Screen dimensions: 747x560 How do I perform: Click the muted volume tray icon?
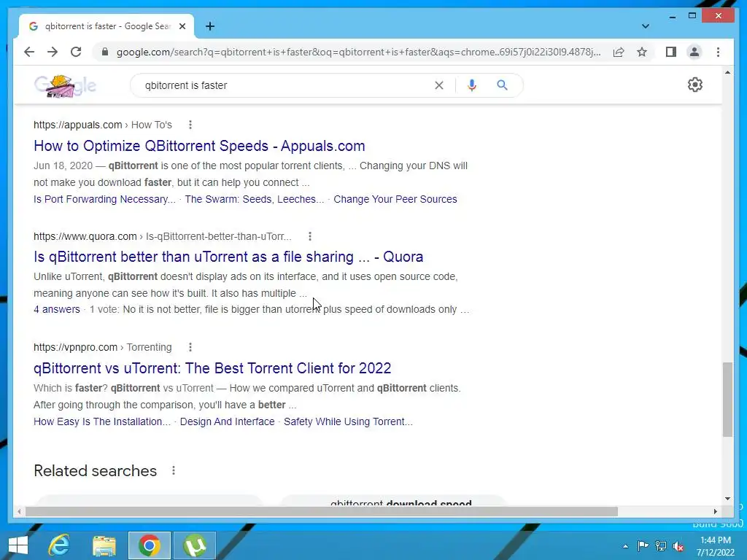point(678,546)
